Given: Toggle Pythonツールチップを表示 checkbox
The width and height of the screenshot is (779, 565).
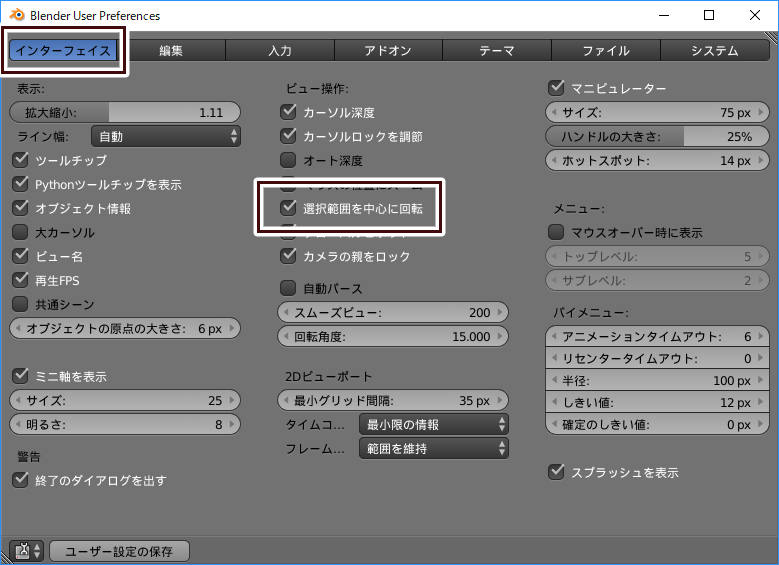Looking at the screenshot, I should coord(20,184).
